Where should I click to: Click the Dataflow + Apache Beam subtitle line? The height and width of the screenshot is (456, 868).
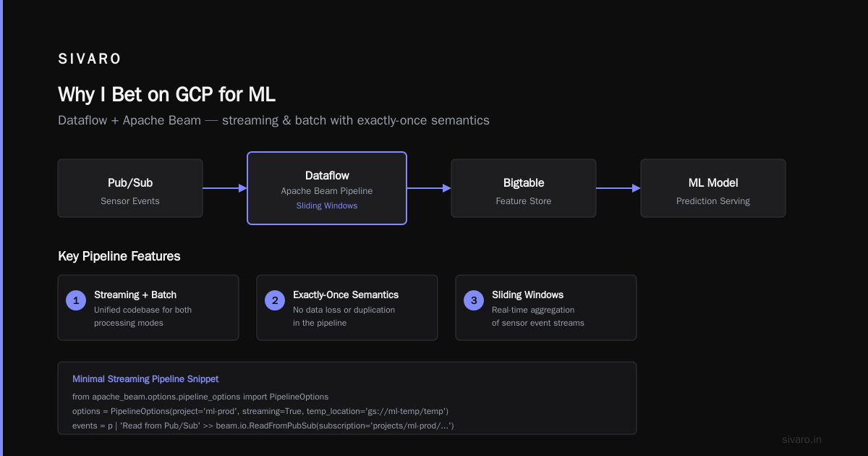273,120
